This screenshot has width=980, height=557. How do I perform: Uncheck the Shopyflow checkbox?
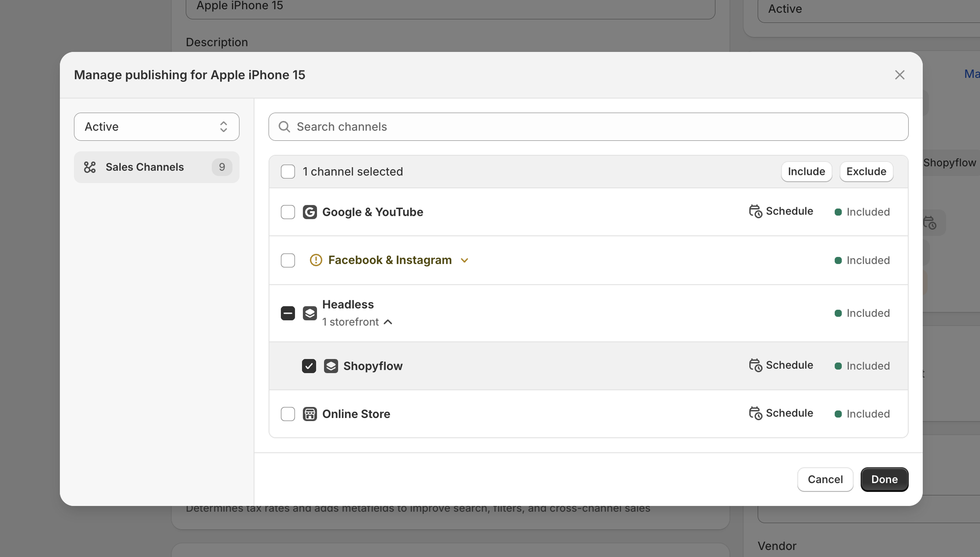pyautogui.click(x=309, y=366)
